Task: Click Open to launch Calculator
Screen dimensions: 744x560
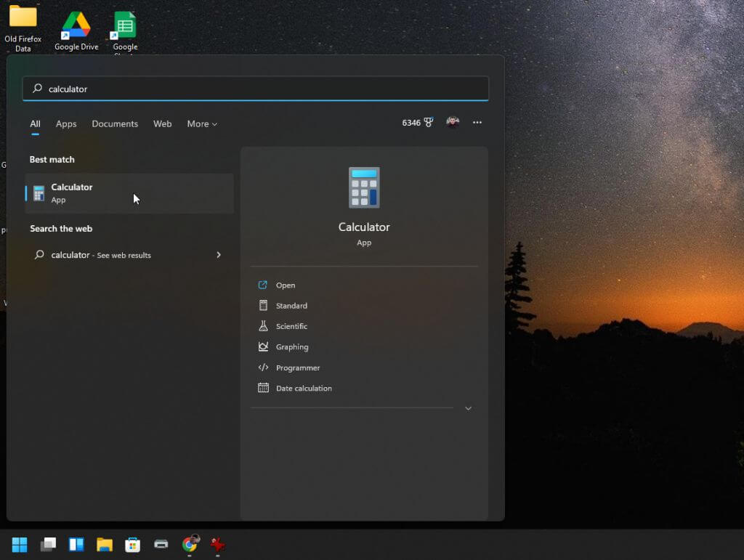Action: 285,285
